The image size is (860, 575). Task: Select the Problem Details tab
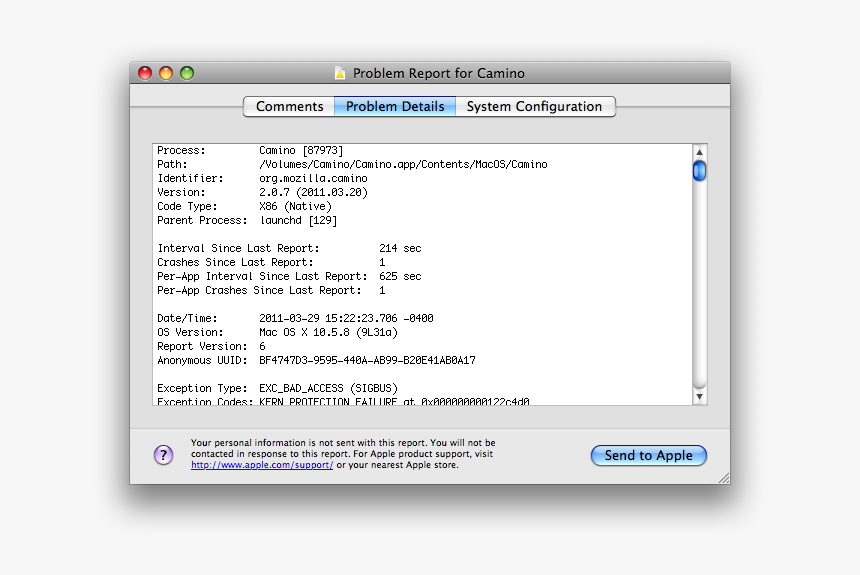[x=395, y=106]
